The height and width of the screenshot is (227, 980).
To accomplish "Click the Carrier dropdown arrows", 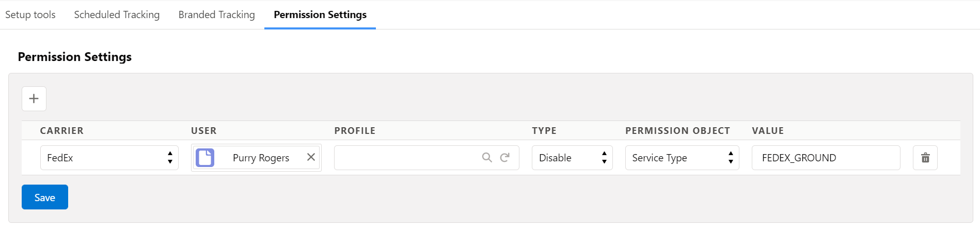I will tap(170, 158).
